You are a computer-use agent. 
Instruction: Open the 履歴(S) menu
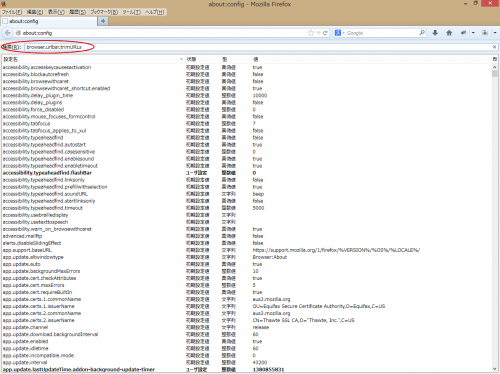(x=77, y=12)
